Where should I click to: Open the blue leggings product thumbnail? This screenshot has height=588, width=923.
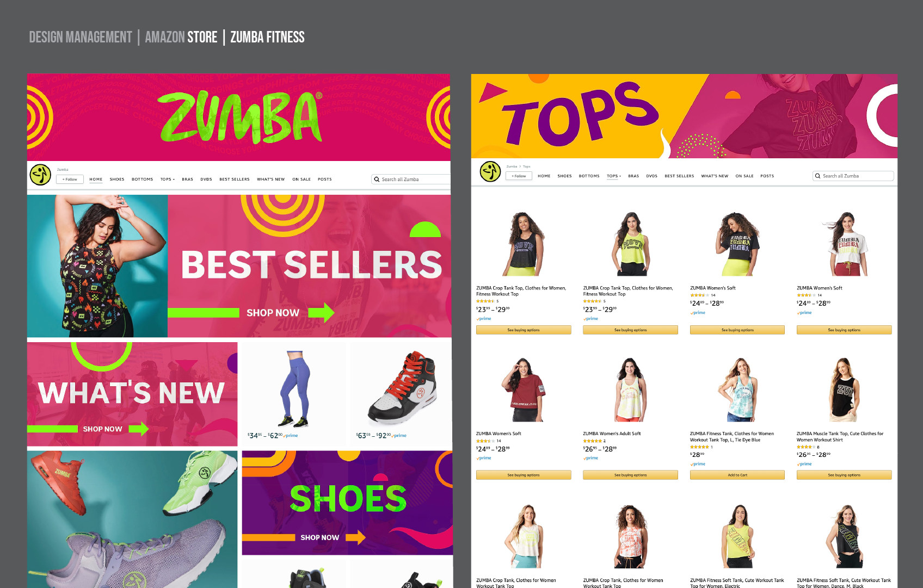click(x=295, y=389)
